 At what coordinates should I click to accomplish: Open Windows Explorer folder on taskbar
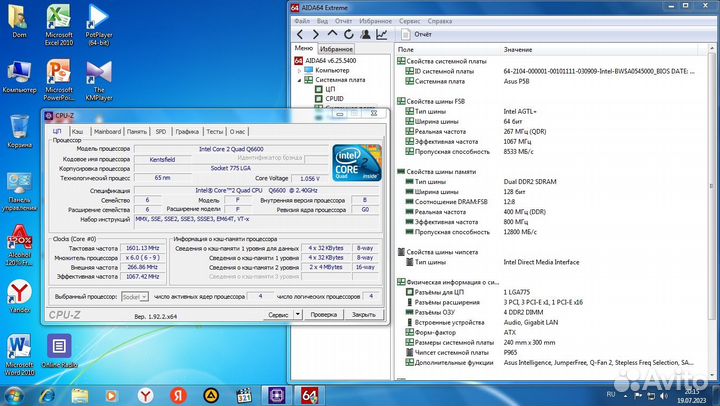point(79,395)
